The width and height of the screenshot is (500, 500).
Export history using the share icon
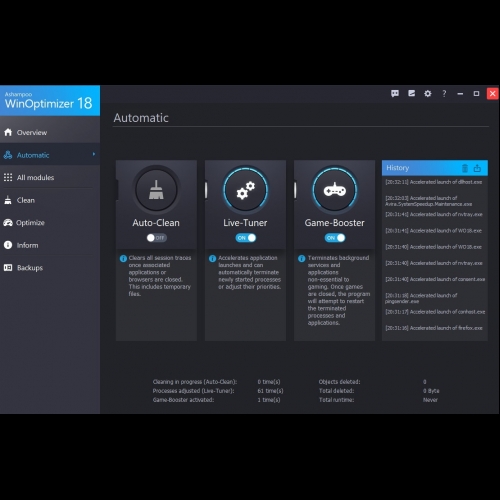tap(477, 168)
